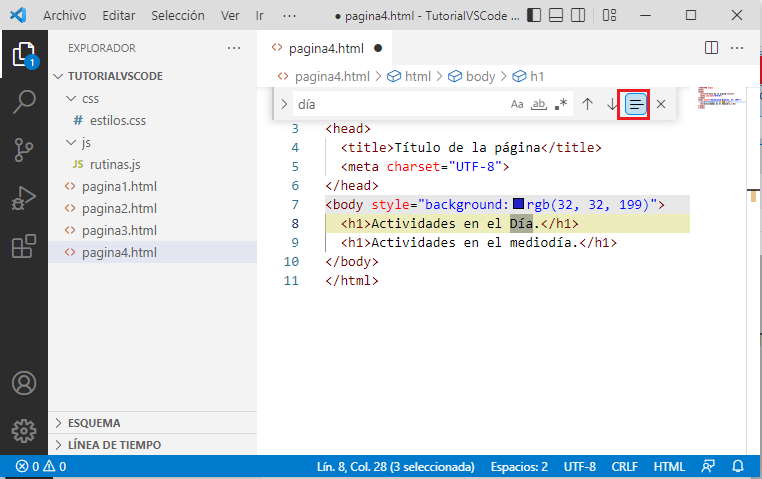The image size is (762, 479).
Task: Open the Selección menu
Action: 178,16
